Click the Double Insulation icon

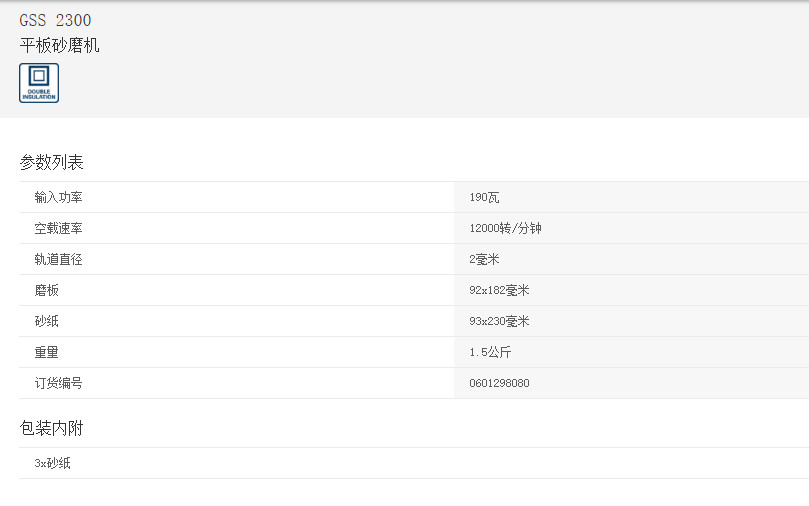click(x=39, y=83)
